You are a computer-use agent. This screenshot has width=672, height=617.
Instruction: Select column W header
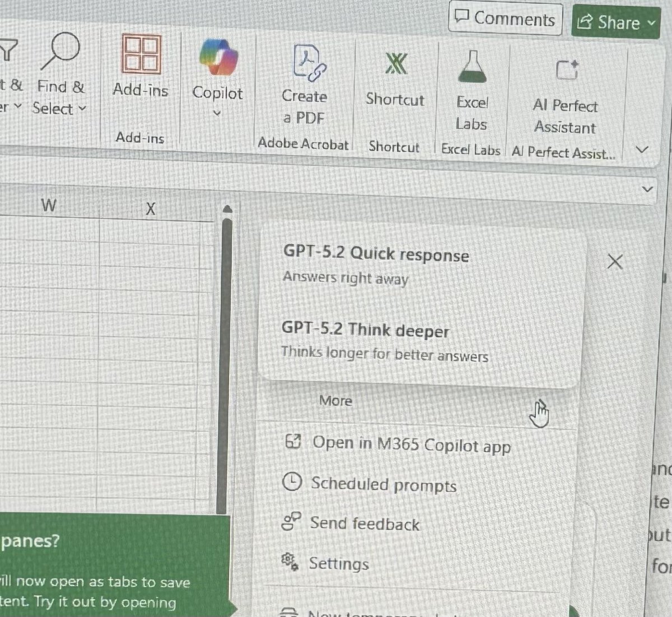point(49,205)
